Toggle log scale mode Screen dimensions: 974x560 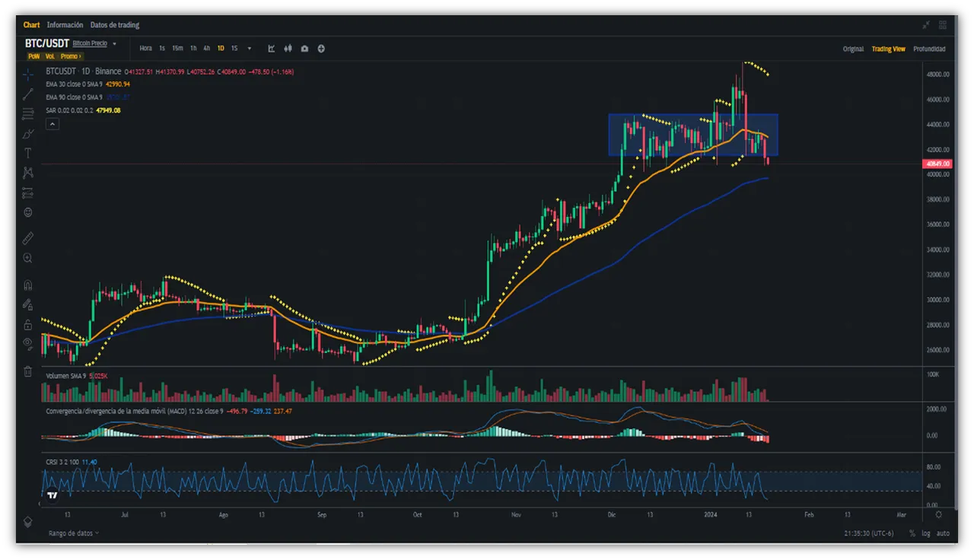[925, 533]
